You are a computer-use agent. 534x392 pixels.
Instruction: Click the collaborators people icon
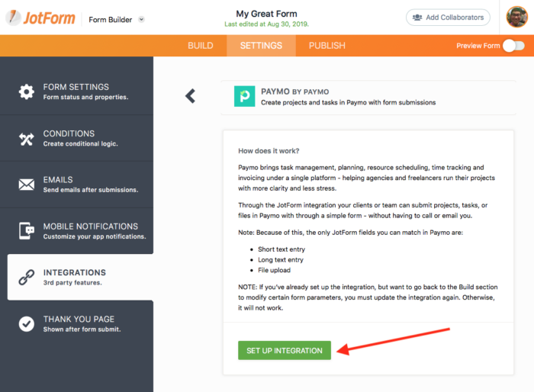417,18
